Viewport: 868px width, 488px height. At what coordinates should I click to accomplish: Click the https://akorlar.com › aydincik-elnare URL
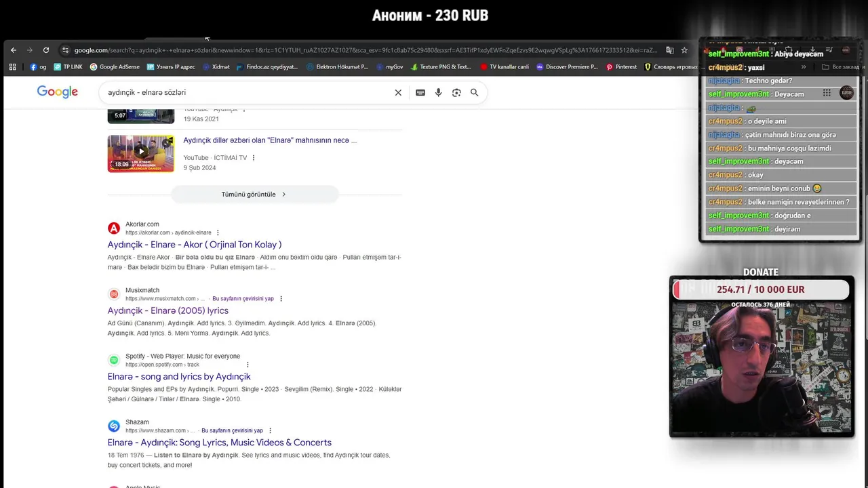(168, 232)
